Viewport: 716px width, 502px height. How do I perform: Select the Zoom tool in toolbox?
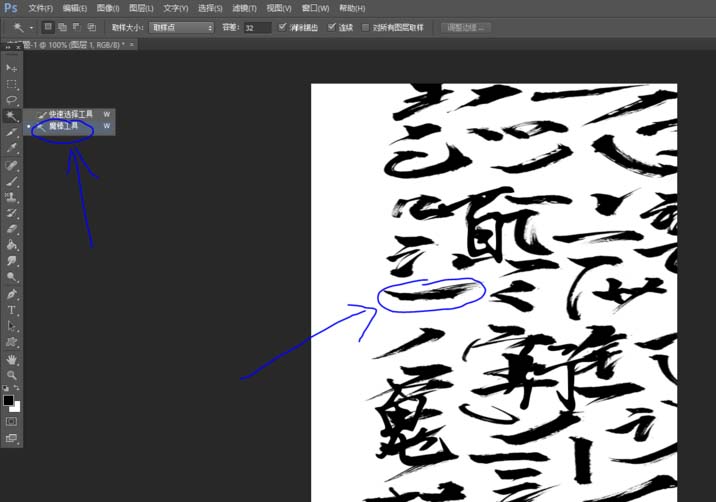coord(11,375)
